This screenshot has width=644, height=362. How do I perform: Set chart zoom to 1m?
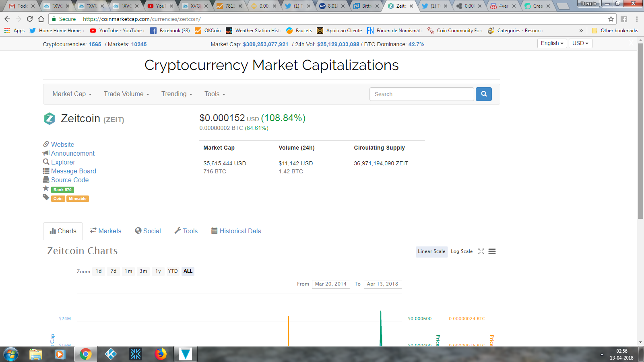[128, 271]
